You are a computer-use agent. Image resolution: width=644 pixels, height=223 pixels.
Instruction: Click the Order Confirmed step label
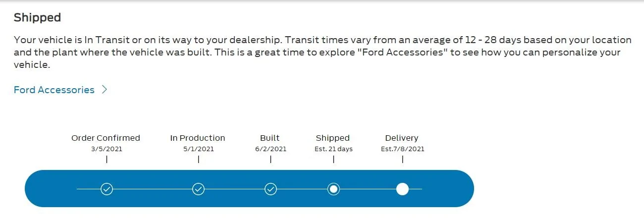tap(106, 138)
